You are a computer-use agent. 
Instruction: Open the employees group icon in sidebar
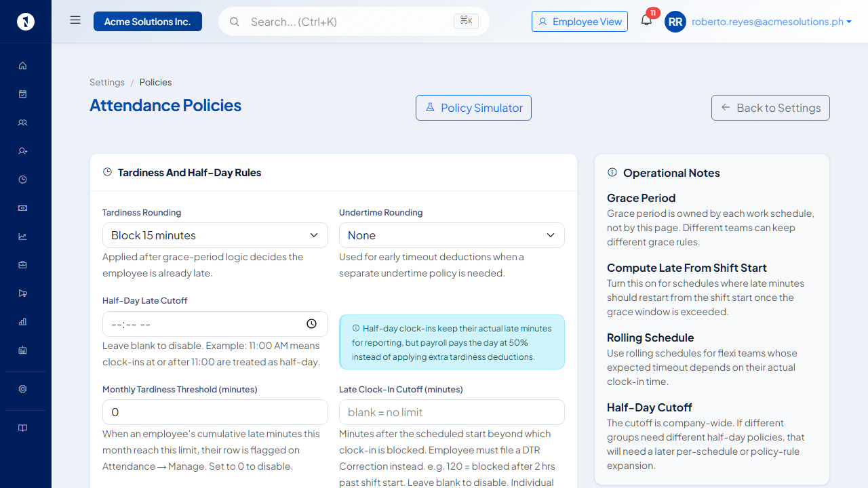pos(23,123)
